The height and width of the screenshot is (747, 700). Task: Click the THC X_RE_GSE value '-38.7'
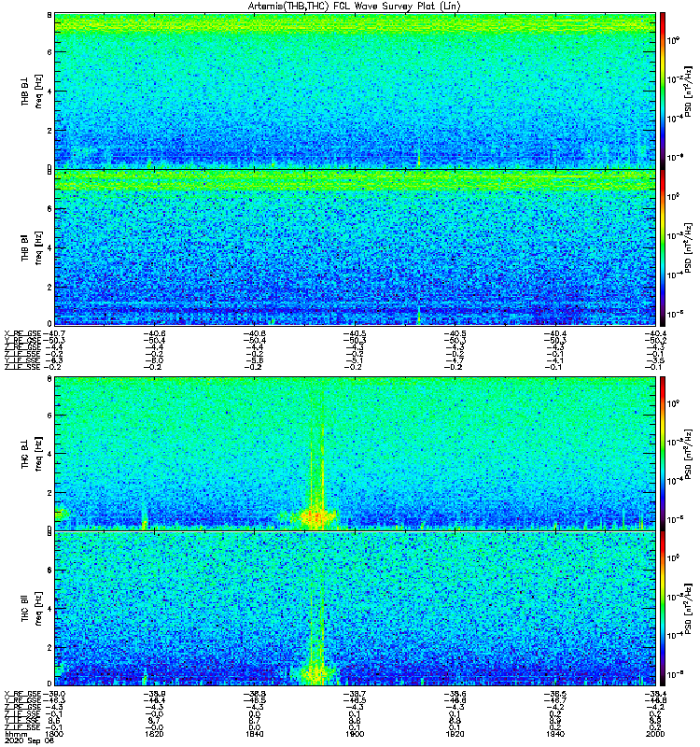click(355, 694)
